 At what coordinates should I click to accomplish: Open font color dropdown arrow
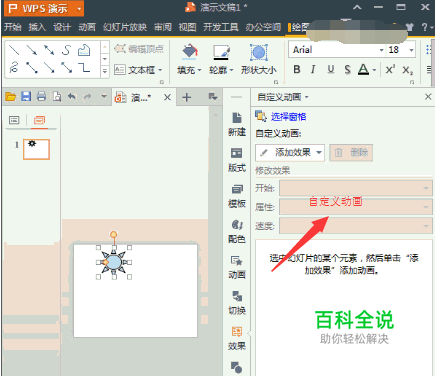(x=374, y=70)
